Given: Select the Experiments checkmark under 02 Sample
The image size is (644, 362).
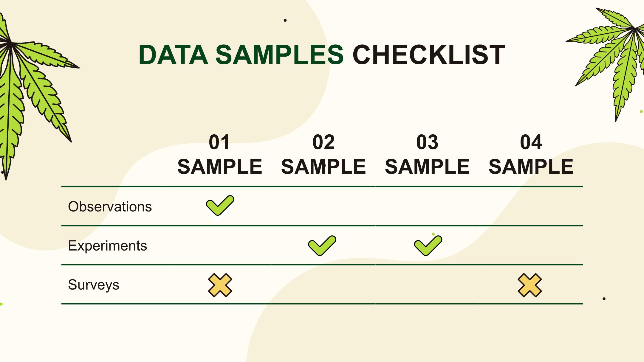Looking at the screenshot, I should pyautogui.click(x=322, y=246).
